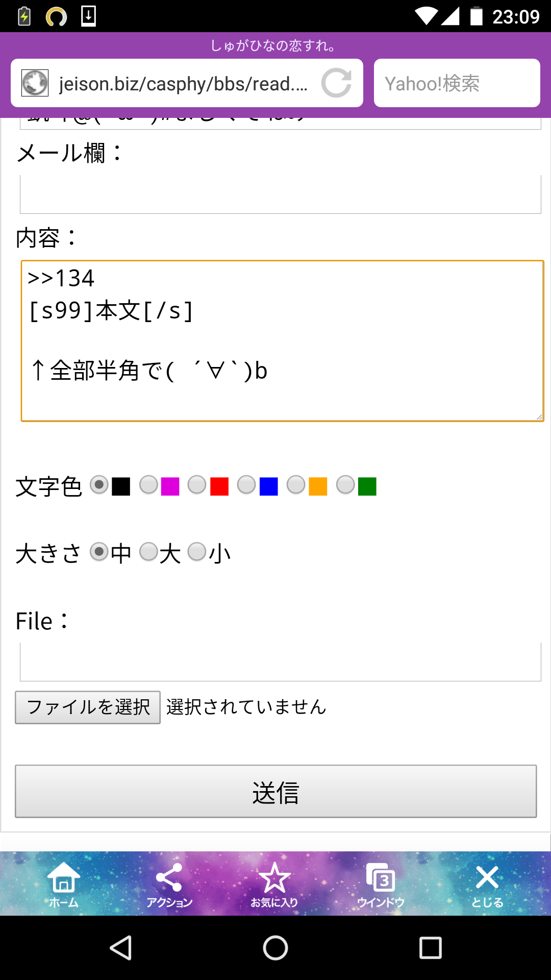Screen dimensions: 551x980
Task: Tap the site favicon in address bar
Action: 35,83
